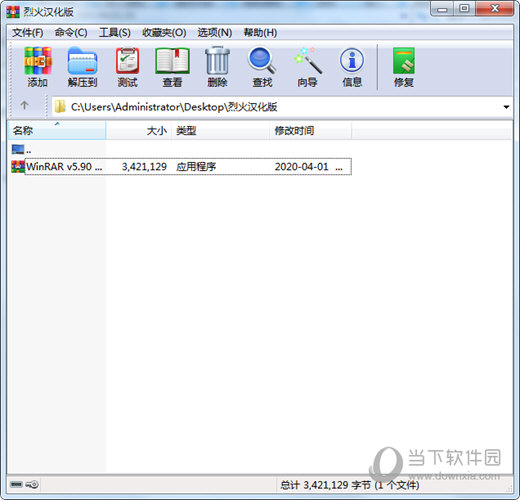Screen dimensions: 520x500
Task: Click the 删除 (Delete) trash icon
Action: click(x=217, y=67)
